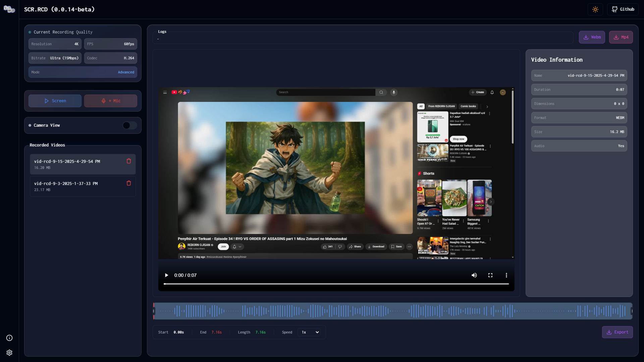
Task: Open the Github repository
Action: click(x=623, y=9)
